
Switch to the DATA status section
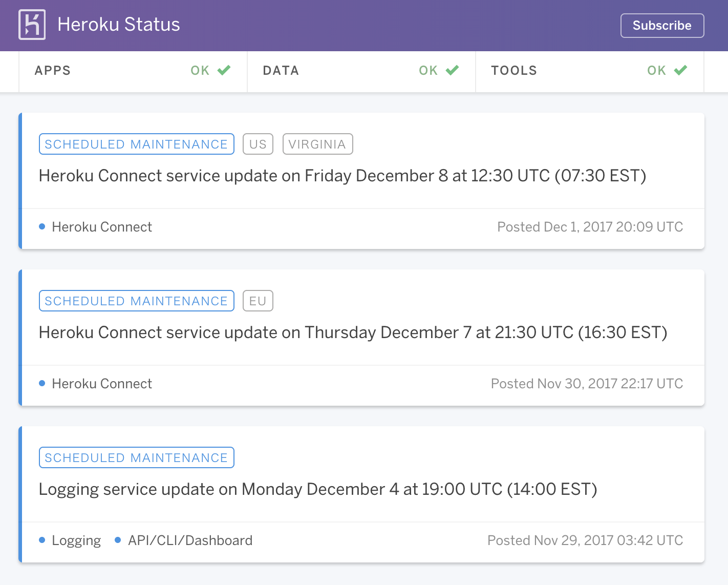(281, 70)
